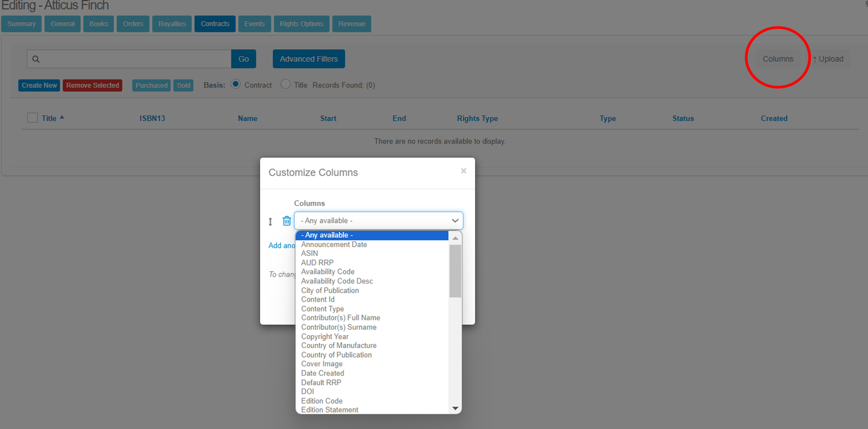Viewport: 868px width, 429px height.
Task: Sort by the End column header
Action: [x=399, y=118]
